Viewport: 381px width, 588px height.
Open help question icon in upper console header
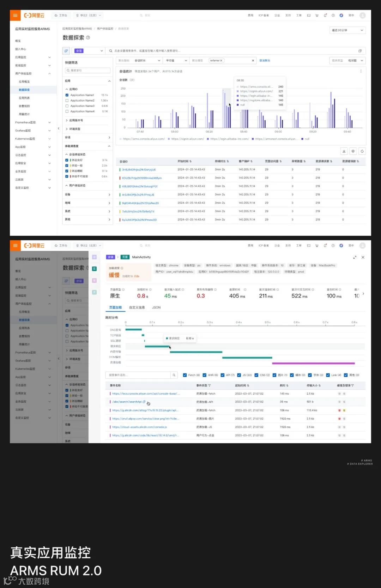(x=333, y=15)
